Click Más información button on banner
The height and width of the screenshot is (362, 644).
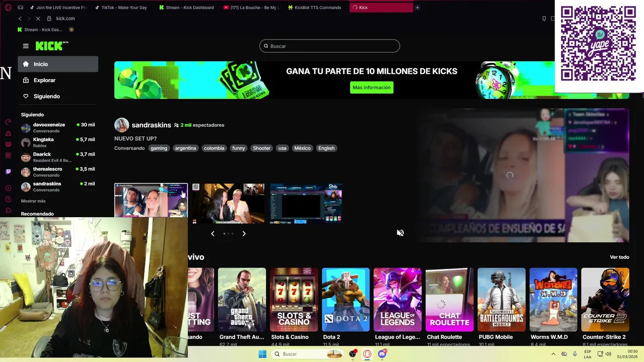pos(371,87)
